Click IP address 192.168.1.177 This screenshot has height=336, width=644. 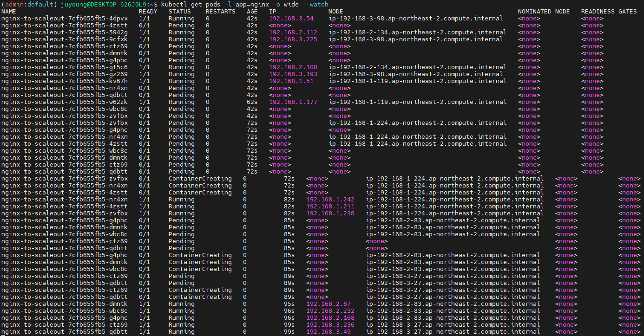pyautogui.click(x=293, y=102)
